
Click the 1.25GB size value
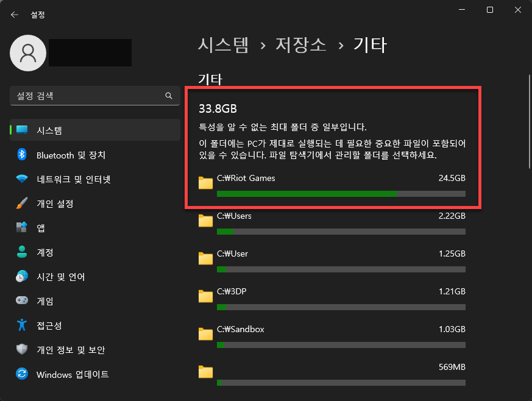(452, 254)
